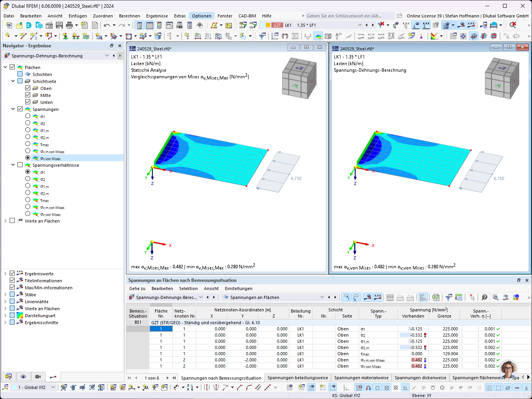Viewport: 532px width, 399px height.
Task: Select the τmax radio button under Spannungen
Action: click(28, 144)
